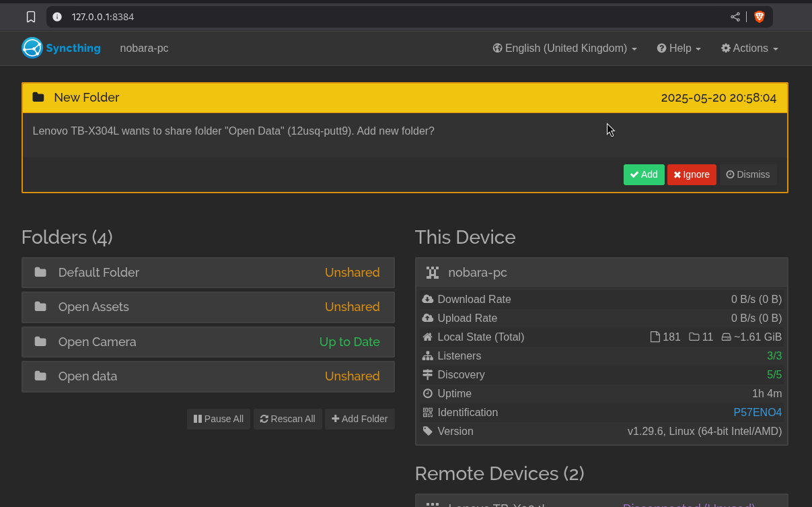Click the Identification QR code icon
Screen dimensions: 812x507
[428, 412]
